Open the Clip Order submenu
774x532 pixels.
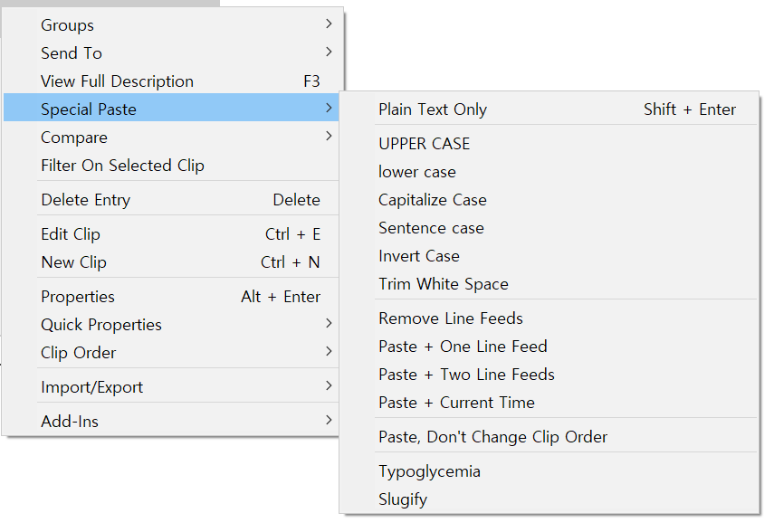tap(79, 353)
